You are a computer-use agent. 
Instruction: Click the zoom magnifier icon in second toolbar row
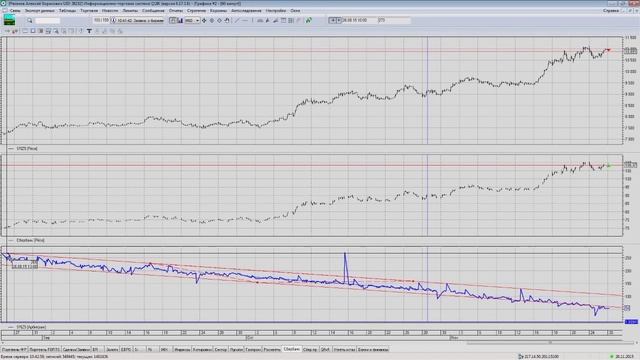click(56, 31)
